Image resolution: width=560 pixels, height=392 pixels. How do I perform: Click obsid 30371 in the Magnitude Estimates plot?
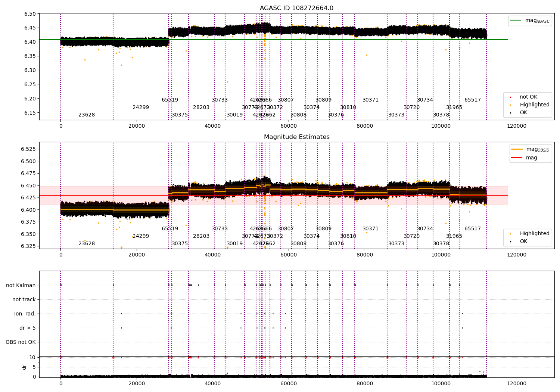[x=371, y=229]
